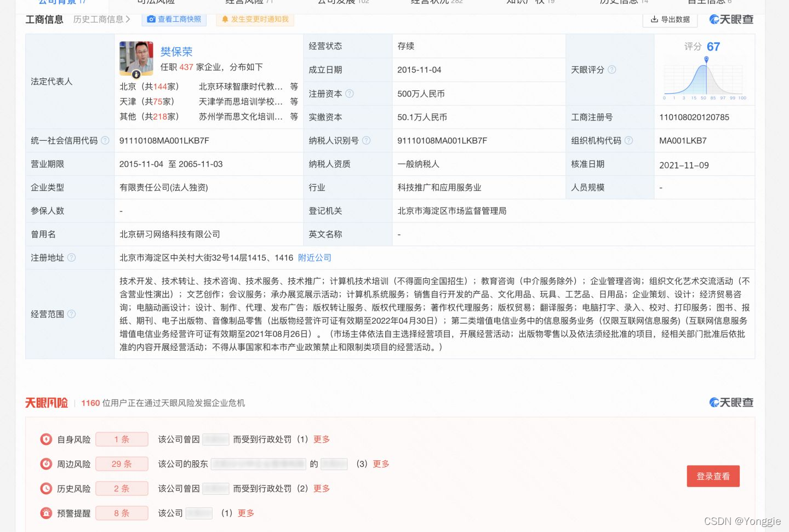Click the 8 条 badge for 预警提醒
This screenshot has width=789, height=532.
tap(122, 513)
